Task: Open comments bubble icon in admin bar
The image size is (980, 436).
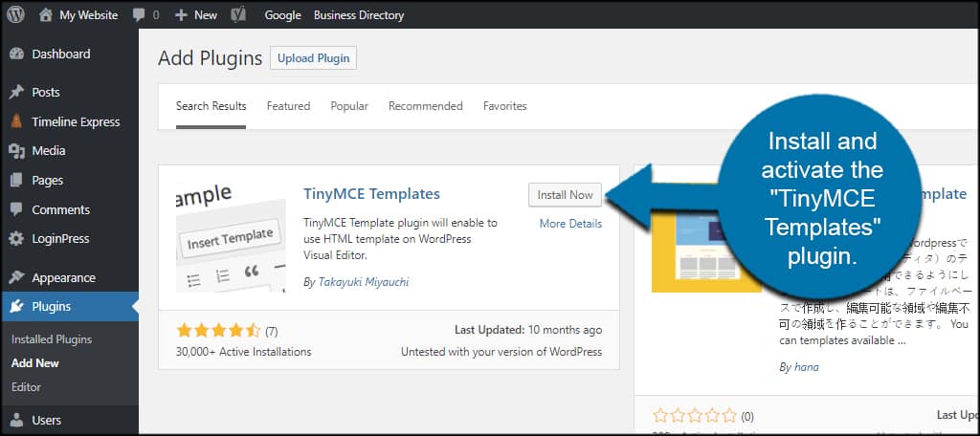Action: pyautogui.click(x=139, y=15)
